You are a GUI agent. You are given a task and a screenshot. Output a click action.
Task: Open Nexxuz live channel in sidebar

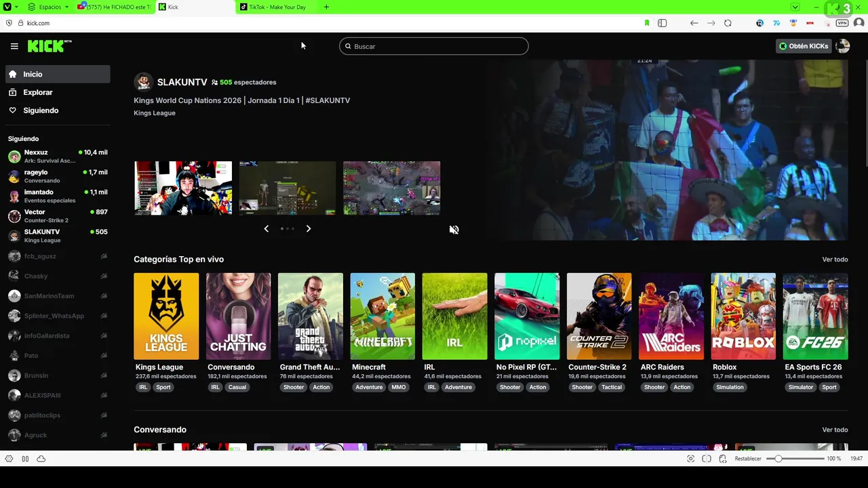(x=58, y=157)
